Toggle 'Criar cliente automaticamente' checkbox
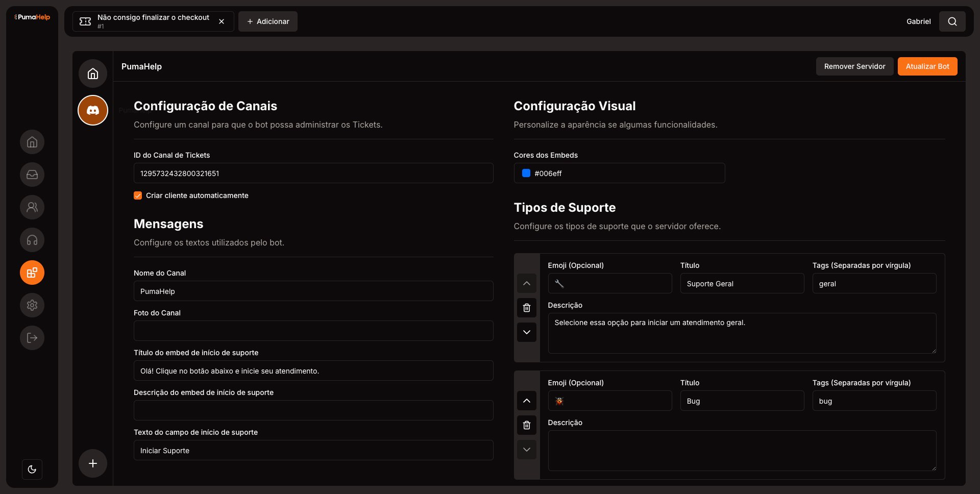This screenshot has height=494, width=980. [x=138, y=195]
